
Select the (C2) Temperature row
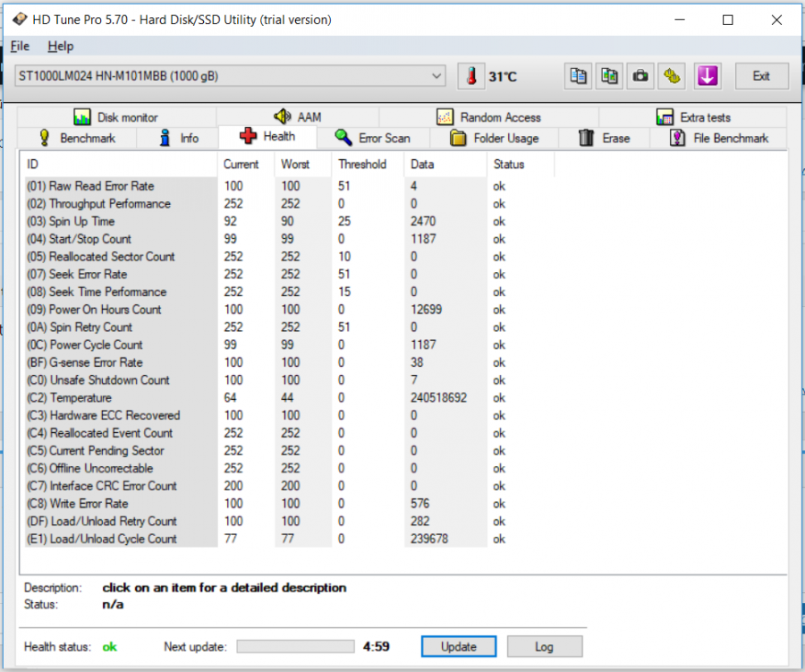289,397
